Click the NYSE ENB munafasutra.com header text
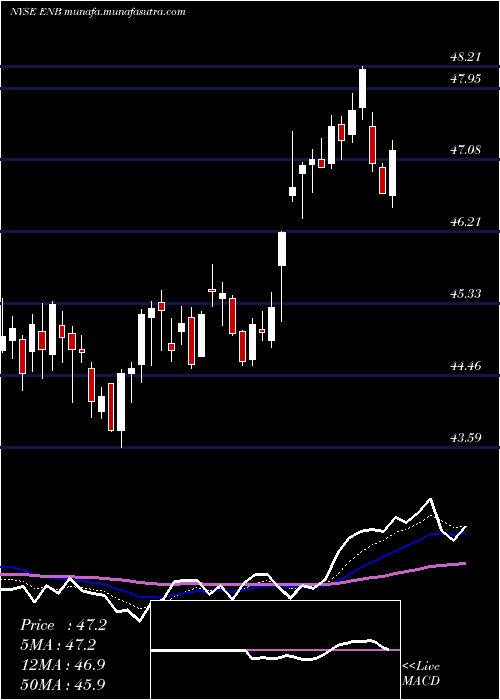Image resolution: width=500 pixels, height=700 pixels. coord(97,12)
